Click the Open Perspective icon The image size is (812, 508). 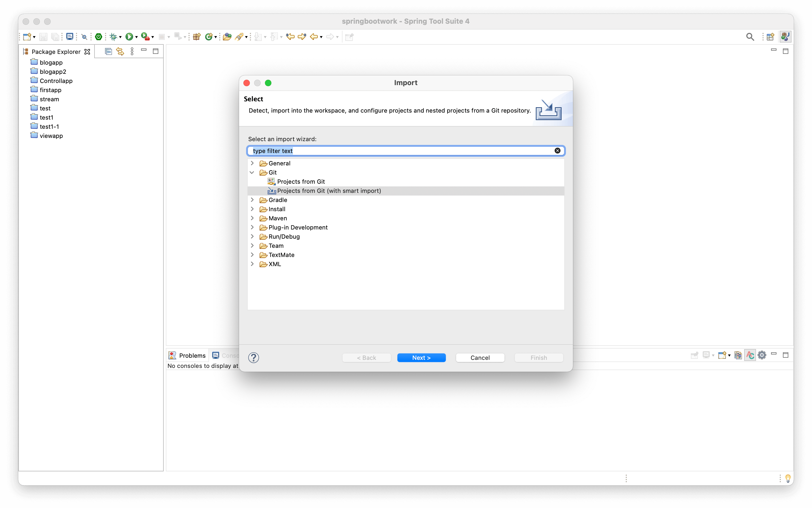pos(770,37)
